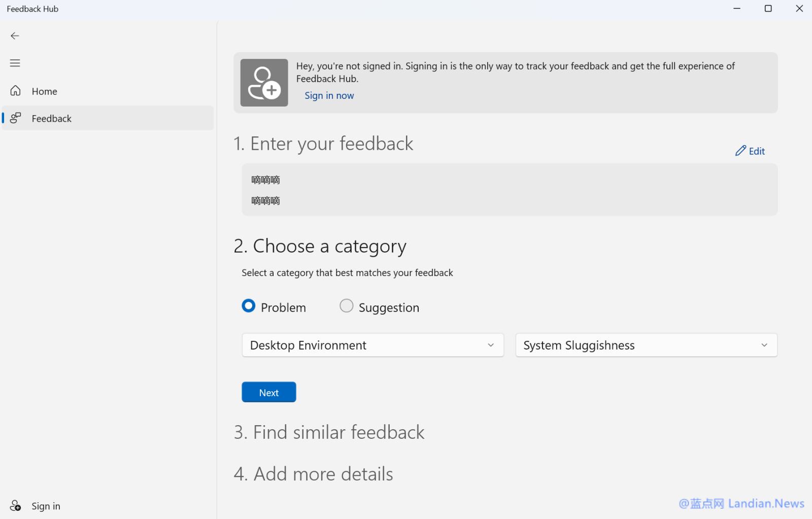
Task: Click the Home house icon
Action: (x=16, y=91)
